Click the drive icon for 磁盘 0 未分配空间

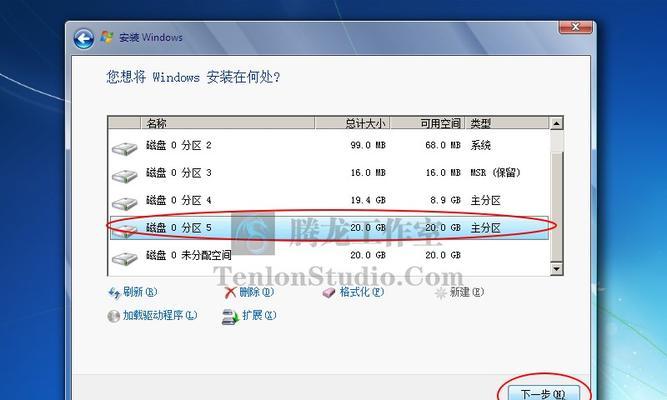(125, 257)
